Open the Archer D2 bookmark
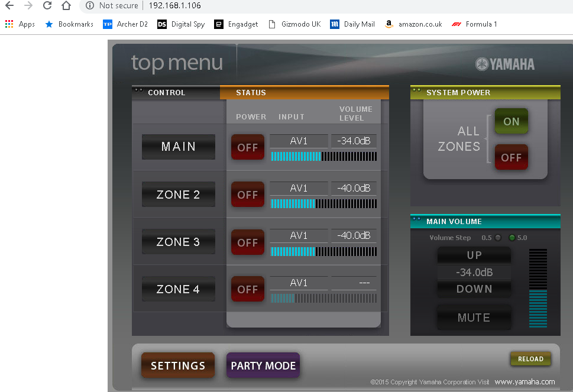Viewport: 573px width, 392px height. (125, 24)
